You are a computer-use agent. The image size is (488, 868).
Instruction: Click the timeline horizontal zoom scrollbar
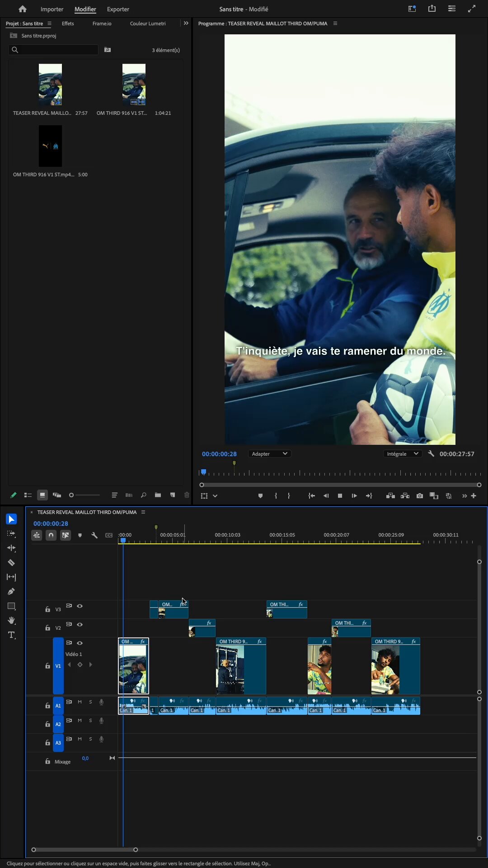pos(84,849)
